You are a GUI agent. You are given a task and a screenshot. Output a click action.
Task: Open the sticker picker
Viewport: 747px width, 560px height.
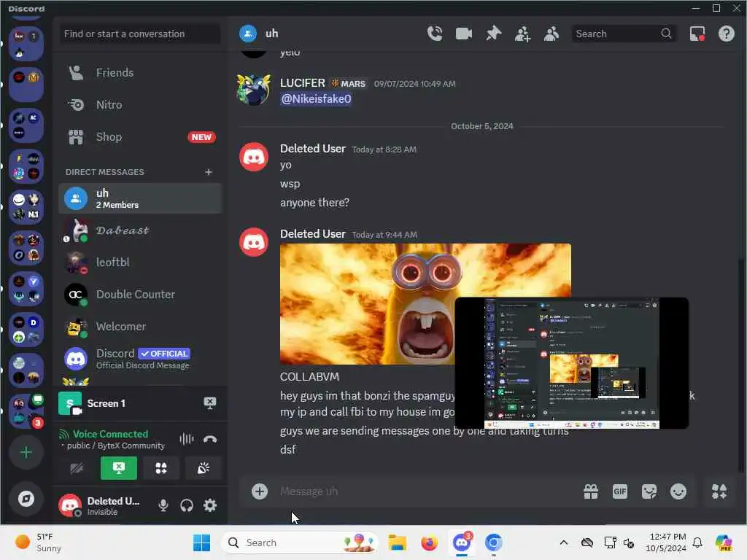649,491
